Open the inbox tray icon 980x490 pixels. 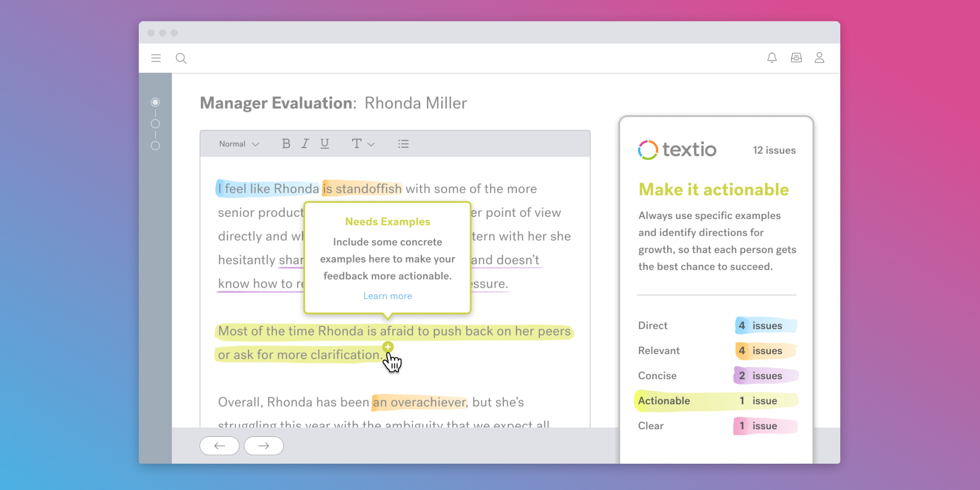[796, 57]
